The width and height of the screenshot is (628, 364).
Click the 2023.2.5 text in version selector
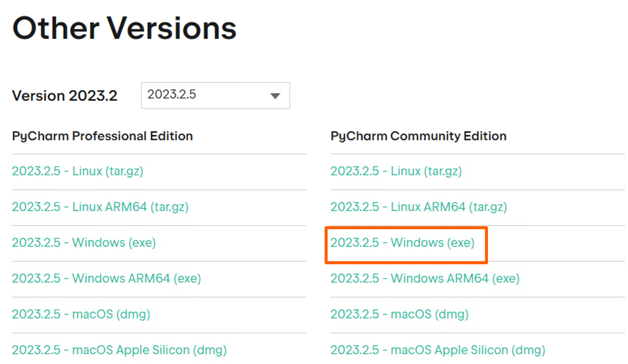point(172,94)
